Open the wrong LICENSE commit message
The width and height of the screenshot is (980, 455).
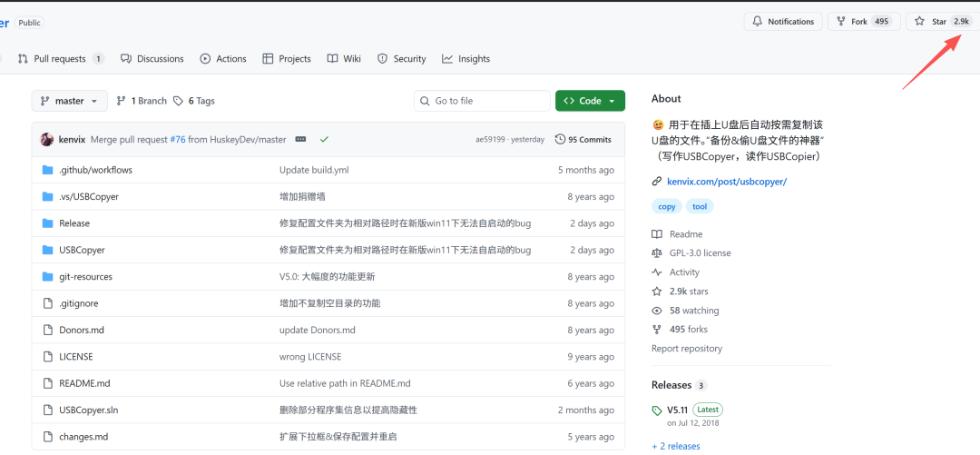click(x=310, y=357)
